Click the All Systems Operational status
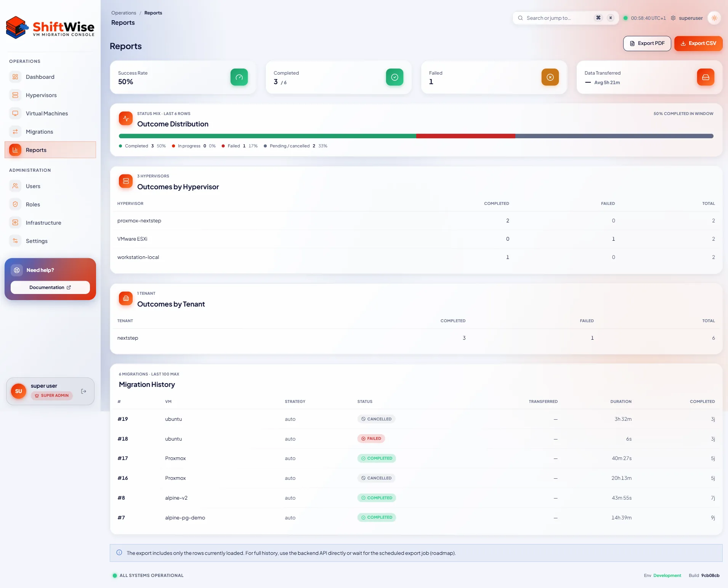Screen dimensions: 728x588 point(148,575)
